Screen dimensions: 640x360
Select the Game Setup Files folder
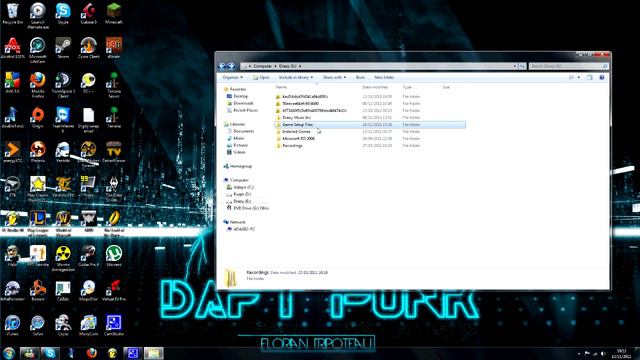point(370,124)
